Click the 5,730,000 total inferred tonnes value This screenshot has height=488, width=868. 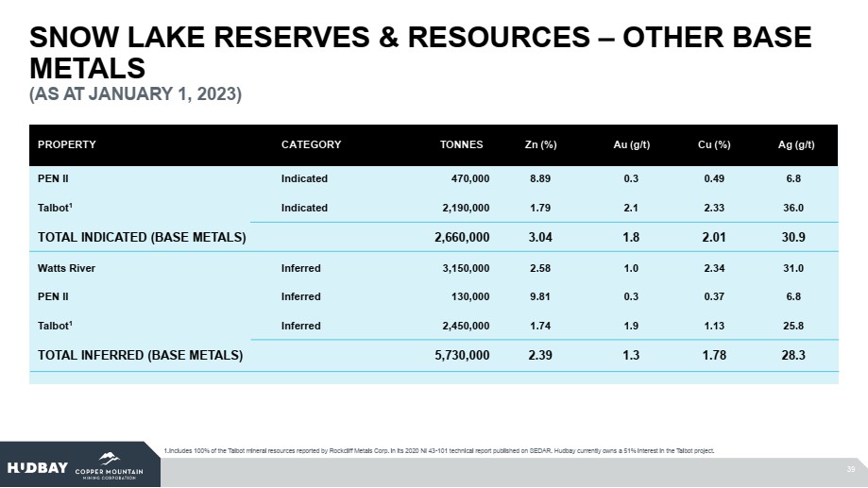[x=462, y=355]
